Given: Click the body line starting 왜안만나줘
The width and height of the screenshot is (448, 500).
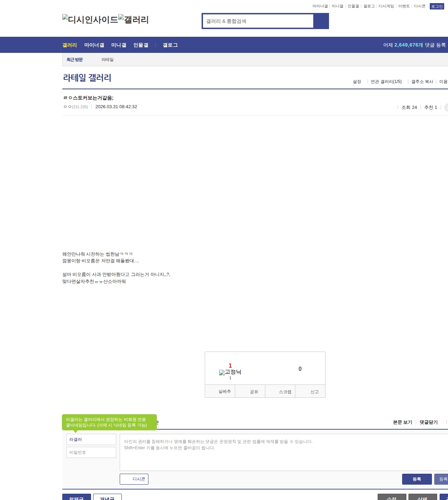Looking at the screenshot, I should click(98, 254).
